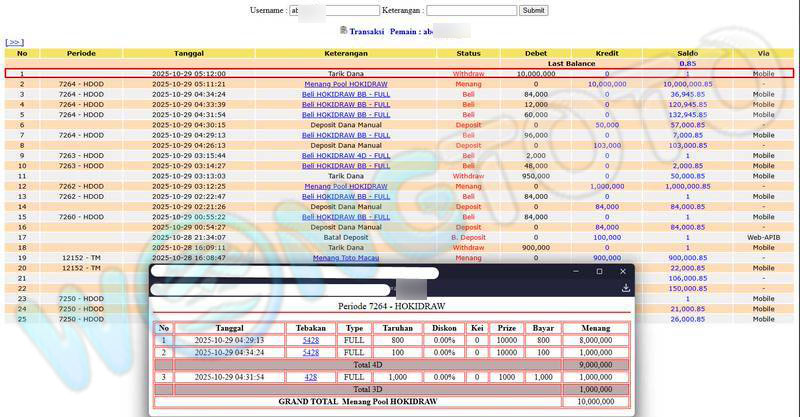Open Beli HOKIDRAW BB - FULL at 04:34:24
This screenshot has width=800, height=417.
tap(345, 94)
